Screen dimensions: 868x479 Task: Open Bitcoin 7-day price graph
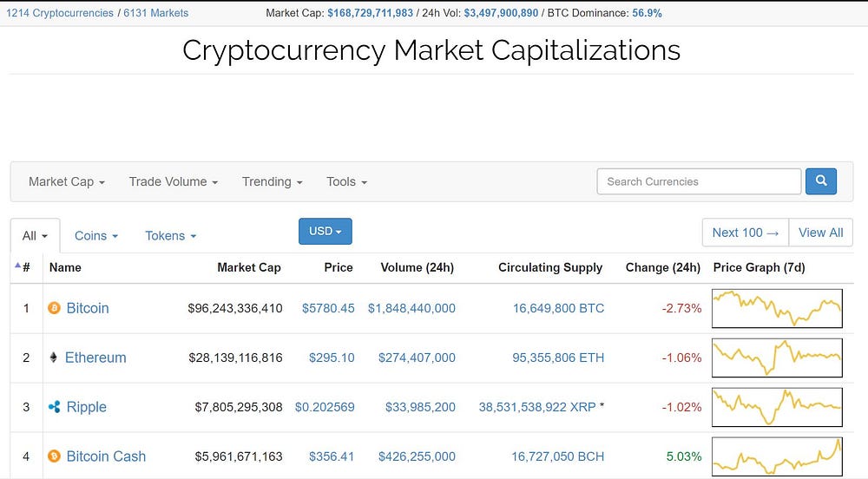click(777, 308)
